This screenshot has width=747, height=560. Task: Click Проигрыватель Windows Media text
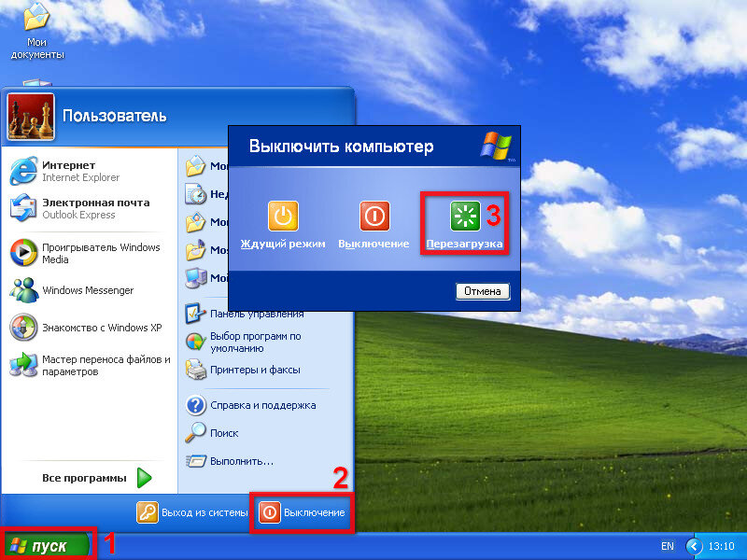pos(101,253)
